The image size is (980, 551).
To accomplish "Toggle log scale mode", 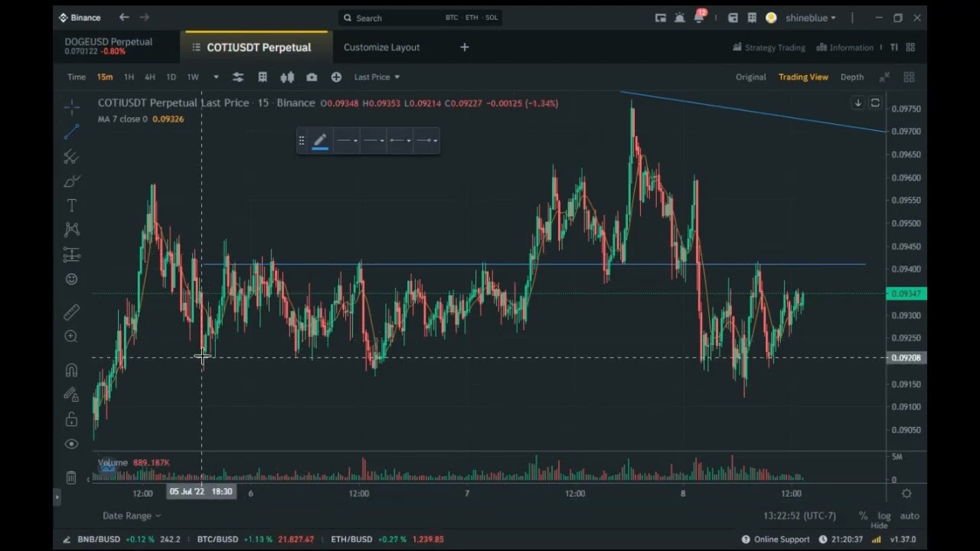I will pos(884,516).
